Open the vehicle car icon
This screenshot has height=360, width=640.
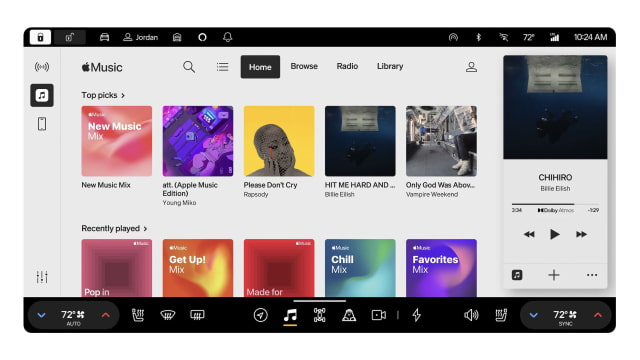104,37
